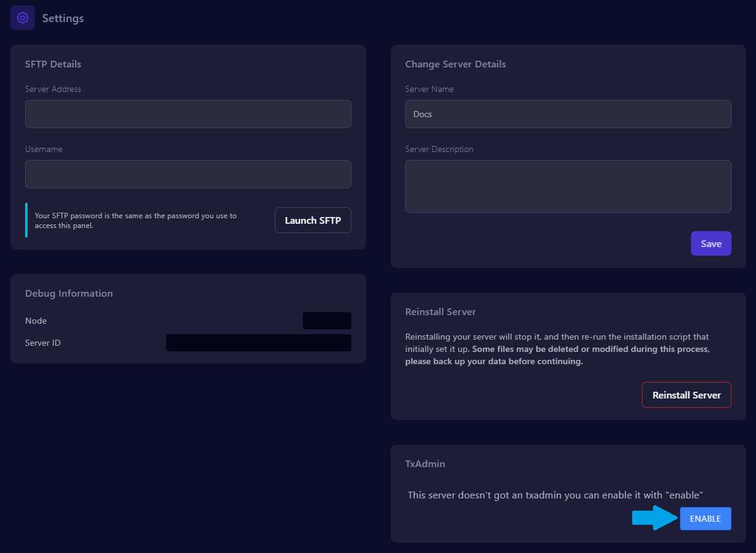Click into the SFTP Username field
The image size is (756, 553).
(x=188, y=174)
